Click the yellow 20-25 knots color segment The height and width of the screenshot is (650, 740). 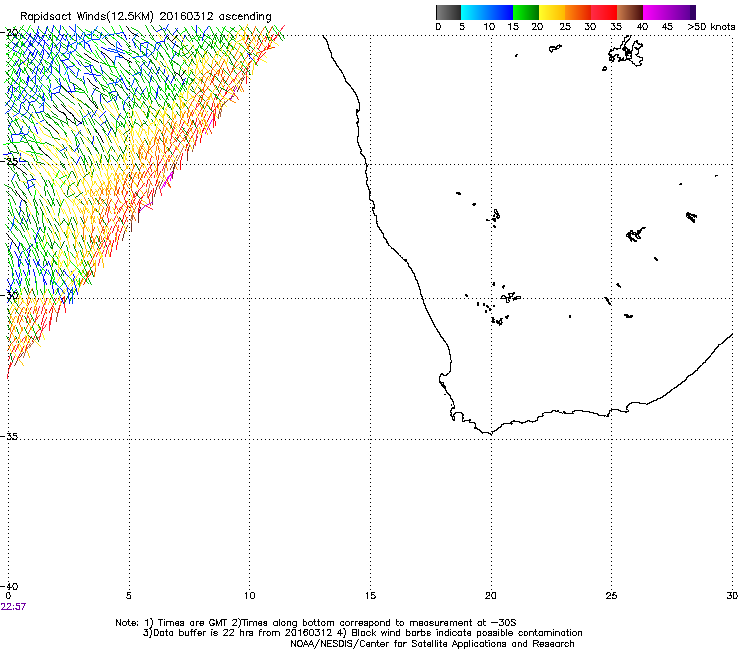[552, 12]
